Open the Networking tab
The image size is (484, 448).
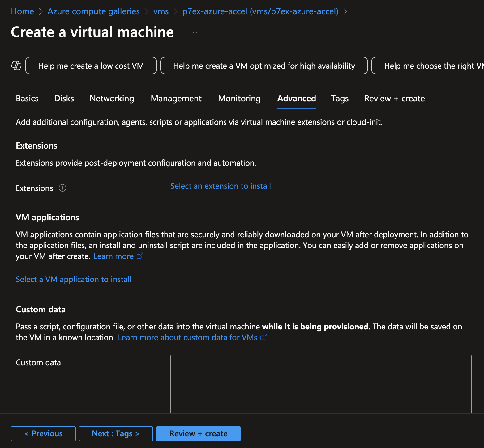click(112, 99)
